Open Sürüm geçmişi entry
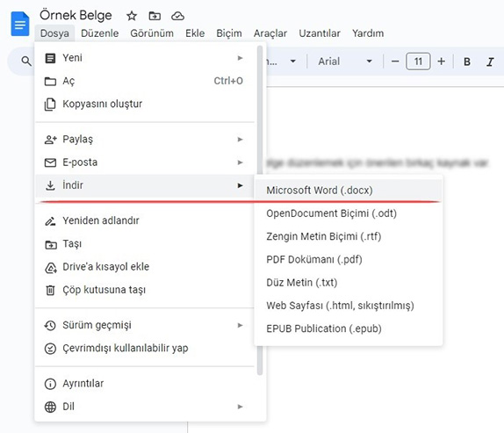 pos(145,325)
